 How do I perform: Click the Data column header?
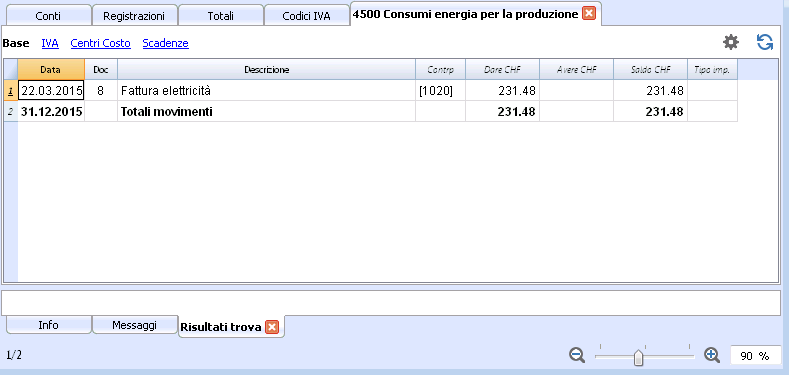(51, 69)
